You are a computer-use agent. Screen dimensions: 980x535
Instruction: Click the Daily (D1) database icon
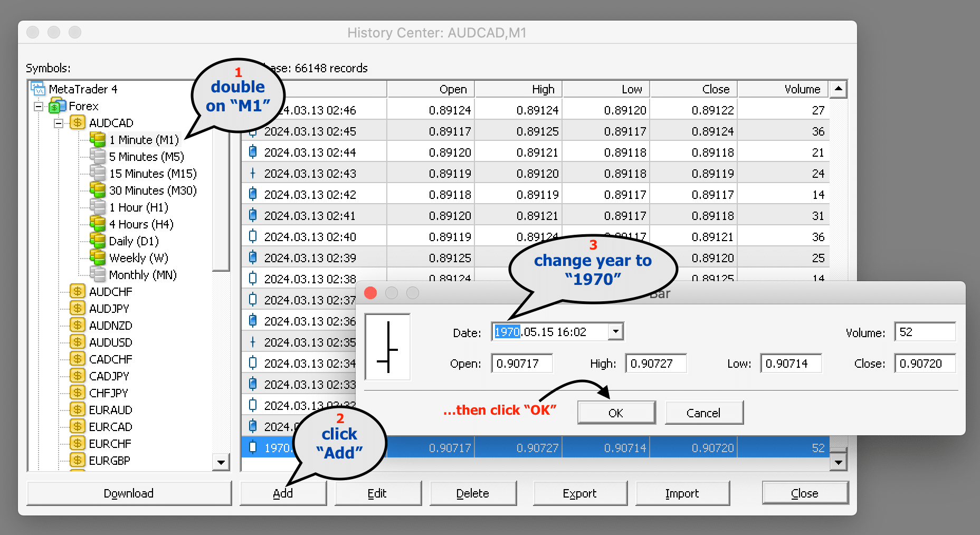pos(98,241)
